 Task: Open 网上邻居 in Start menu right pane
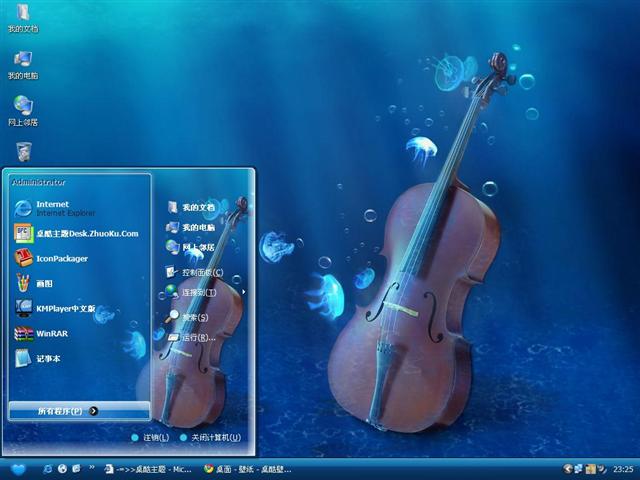pyautogui.click(x=191, y=247)
